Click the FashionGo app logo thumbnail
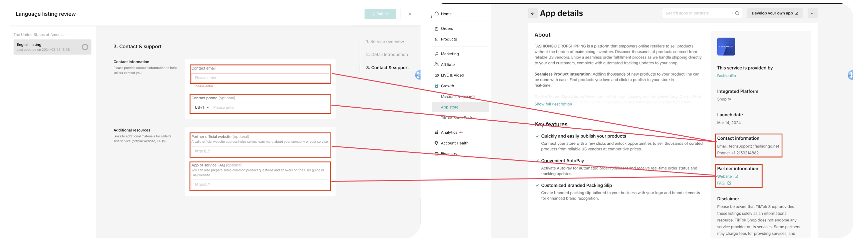This screenshot has height=248, width=868. pyautogui.click(x=726, y=46)
